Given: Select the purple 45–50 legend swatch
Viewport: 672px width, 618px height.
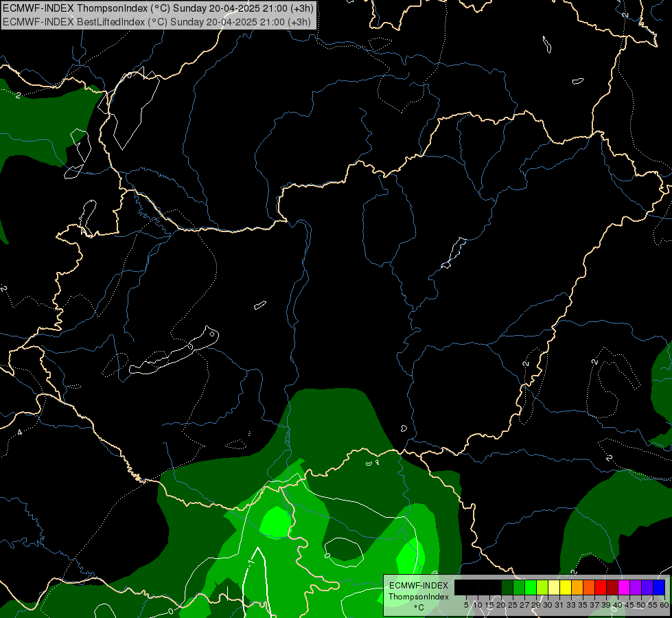Looking at the screenshot, I should point(636,587).
